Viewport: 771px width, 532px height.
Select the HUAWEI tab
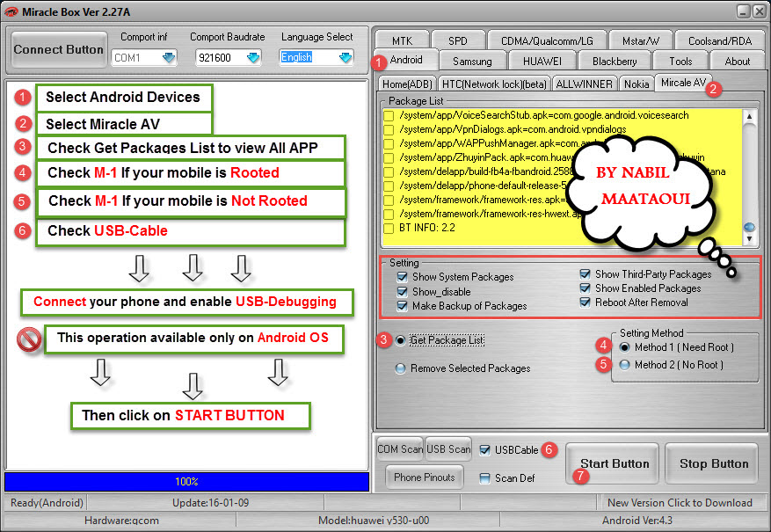pos(542,62)
